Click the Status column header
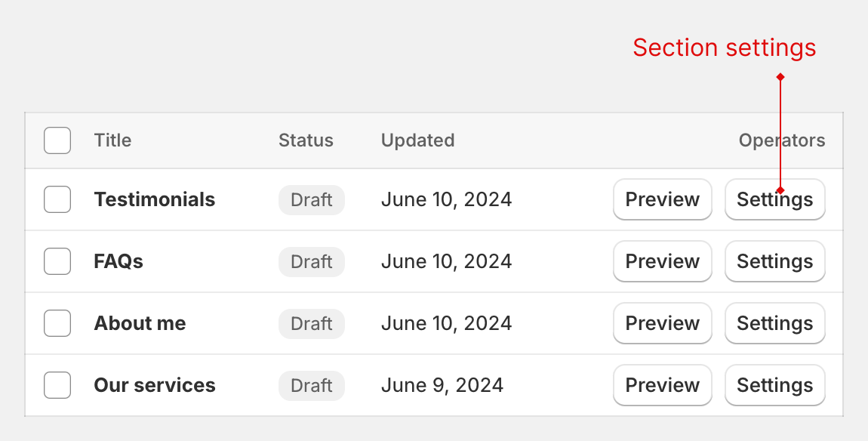This screenshot has height=441, width=868. coord(306,140)
